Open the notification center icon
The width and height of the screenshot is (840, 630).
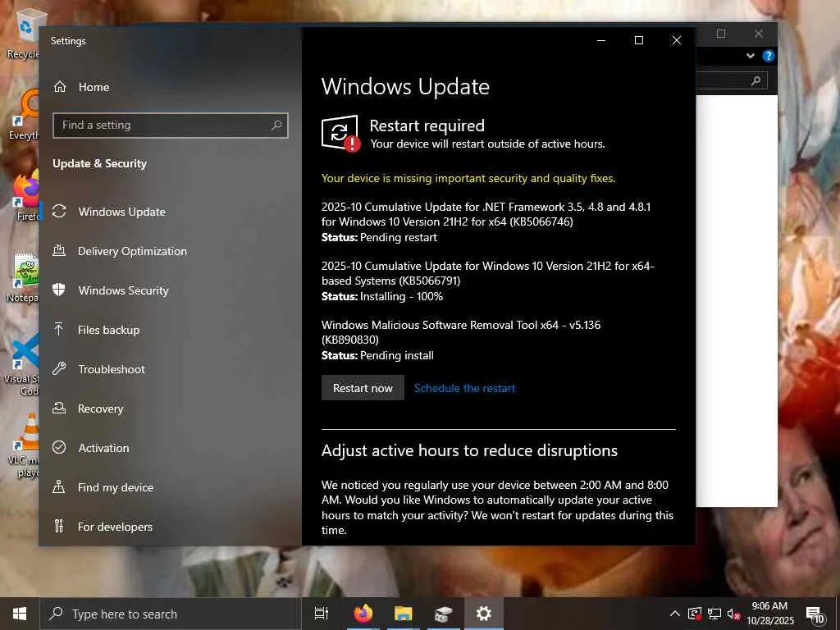(815, 614)
